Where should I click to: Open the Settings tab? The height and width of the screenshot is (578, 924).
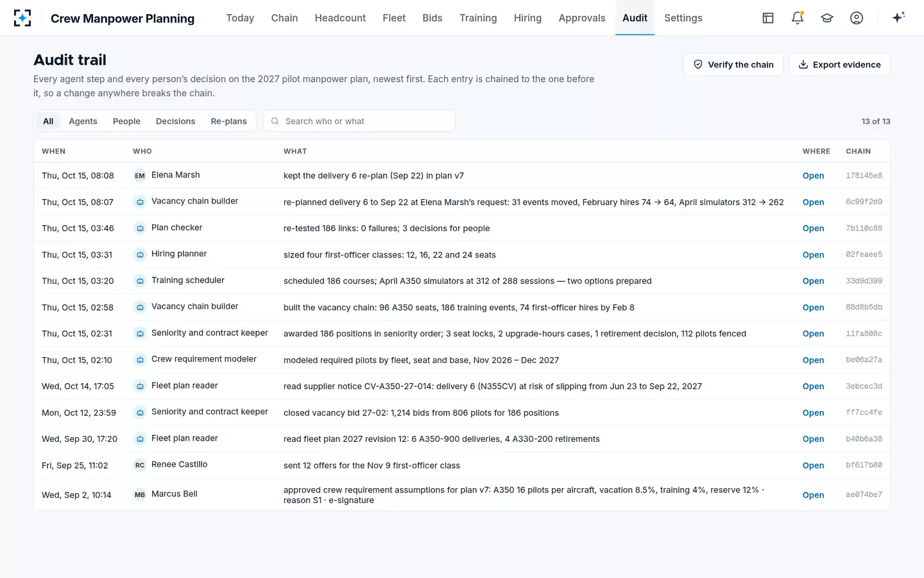(683, 18)
